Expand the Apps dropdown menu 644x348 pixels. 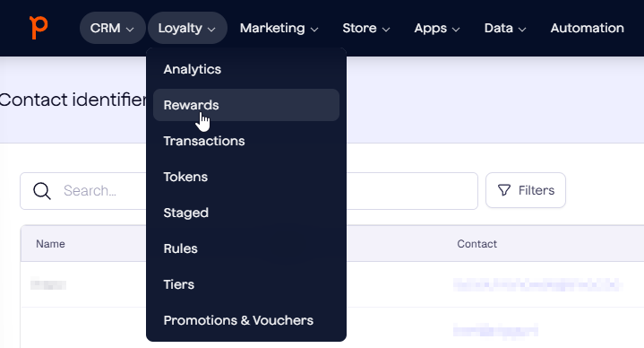coord(436,28)
